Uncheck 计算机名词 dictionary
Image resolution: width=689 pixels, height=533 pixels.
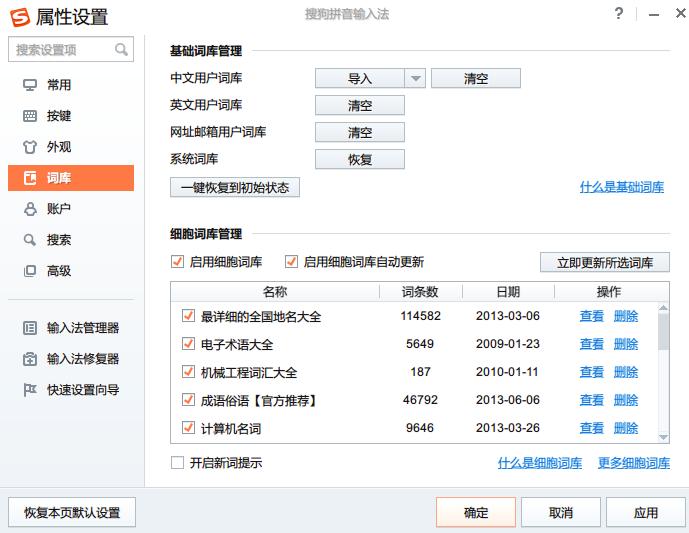(x=189, y=428)
